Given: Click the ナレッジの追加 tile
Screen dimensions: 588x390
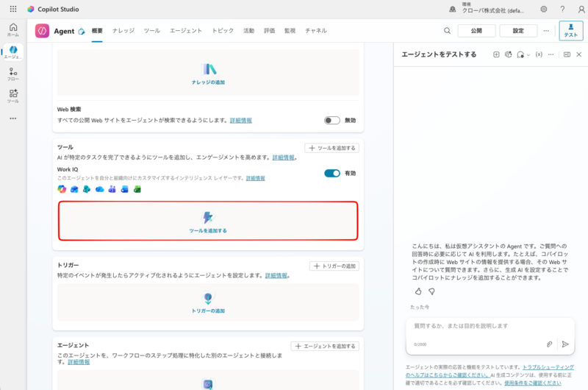Looking at the screenshot, I should click(208, 73).
